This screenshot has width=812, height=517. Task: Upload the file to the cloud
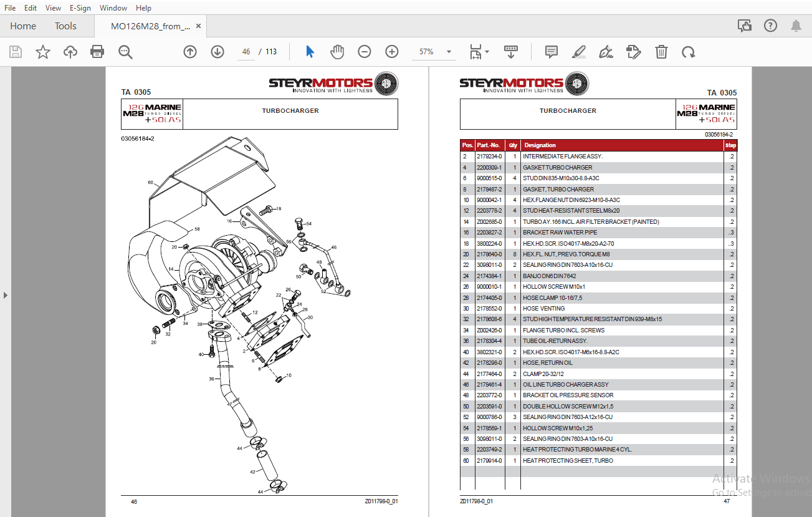(70, 52)
